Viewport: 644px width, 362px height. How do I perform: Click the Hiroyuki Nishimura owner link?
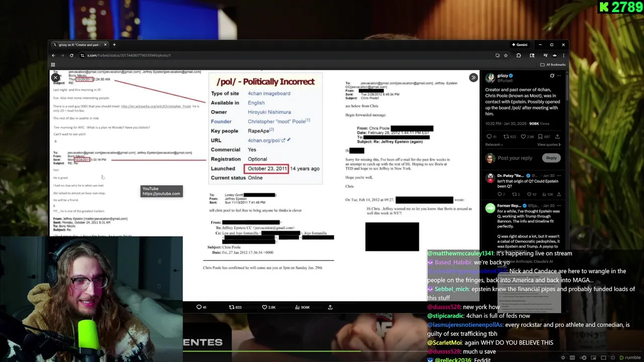tap(269, 112)
